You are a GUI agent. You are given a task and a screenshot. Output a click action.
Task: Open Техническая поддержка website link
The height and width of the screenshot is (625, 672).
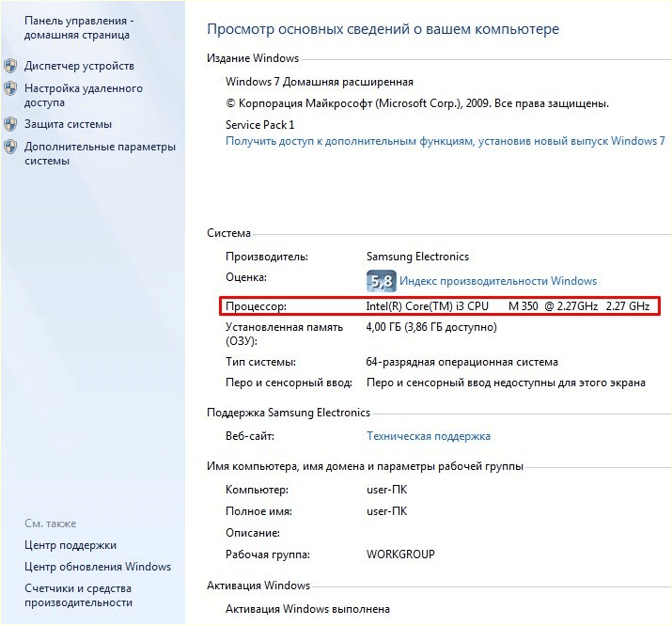point(429,436)
